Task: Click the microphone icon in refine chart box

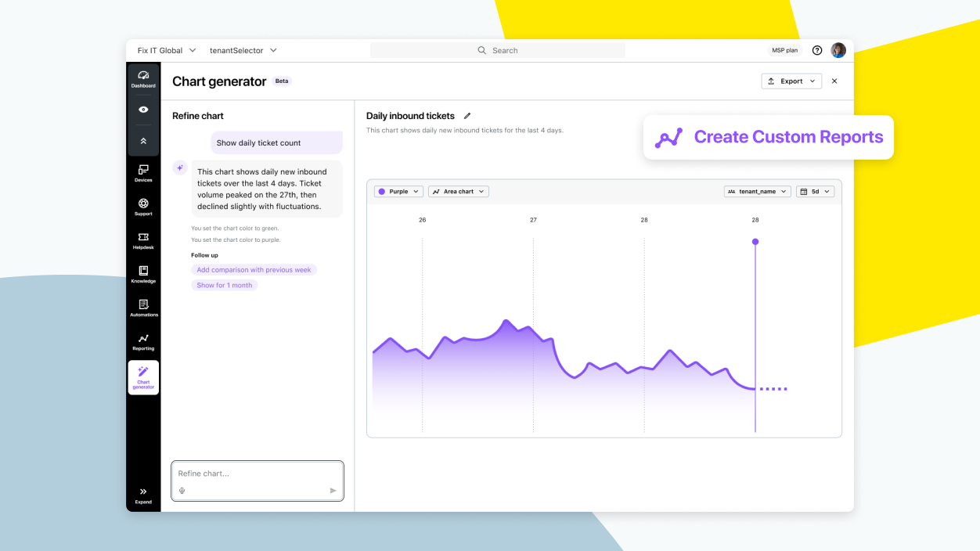Action: pyautogui.click(x=182, y=491)
